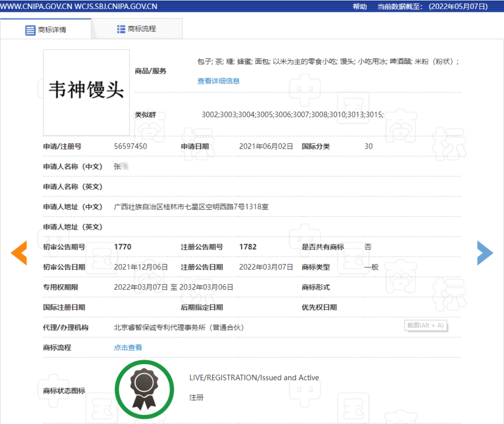The image size is (504, 424).
Task: Select the application date 2021年06月02日
Action: pyautogui.click(x=266, y=146)
